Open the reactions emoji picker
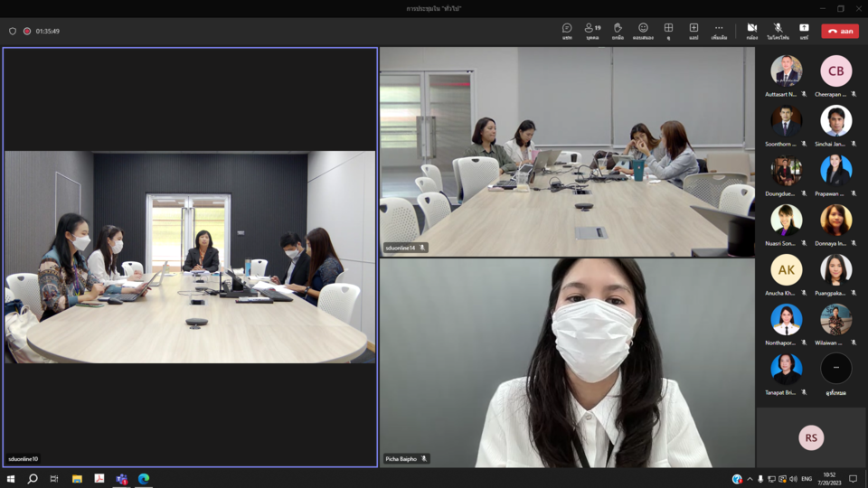 pos(643,31)
